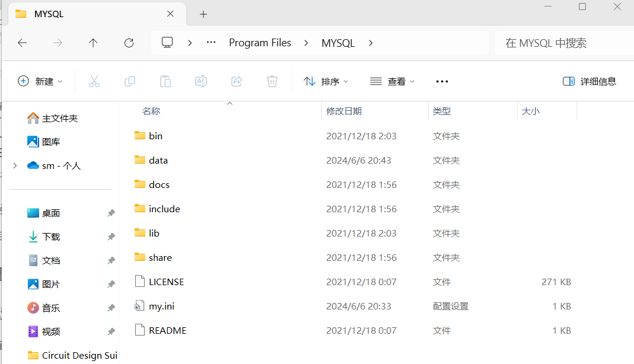Sort by 大小 column header
This screenshot has height=364, width=634.
pos(530,111)
